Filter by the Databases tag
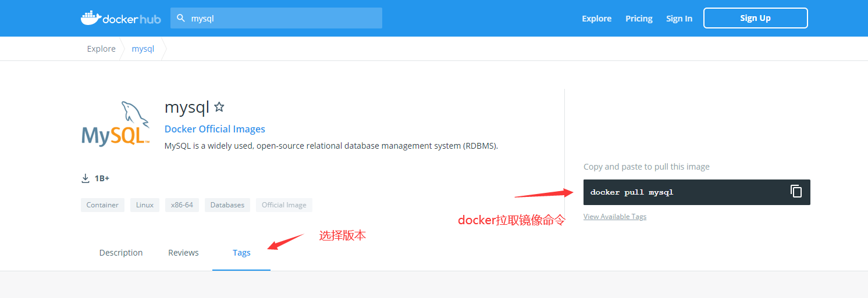868x298 pixels. [227, 205]
